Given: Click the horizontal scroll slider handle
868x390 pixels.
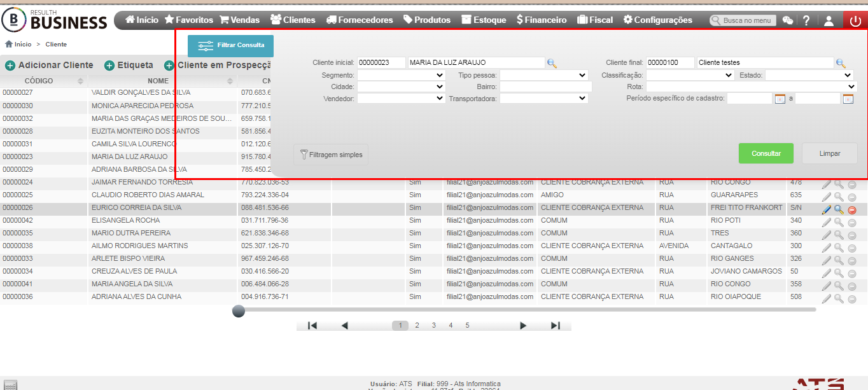Looking at the screenshot, I should 239,311.
